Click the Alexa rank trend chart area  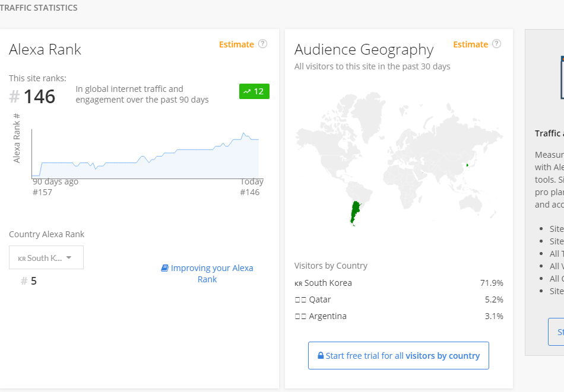[145, 160]
